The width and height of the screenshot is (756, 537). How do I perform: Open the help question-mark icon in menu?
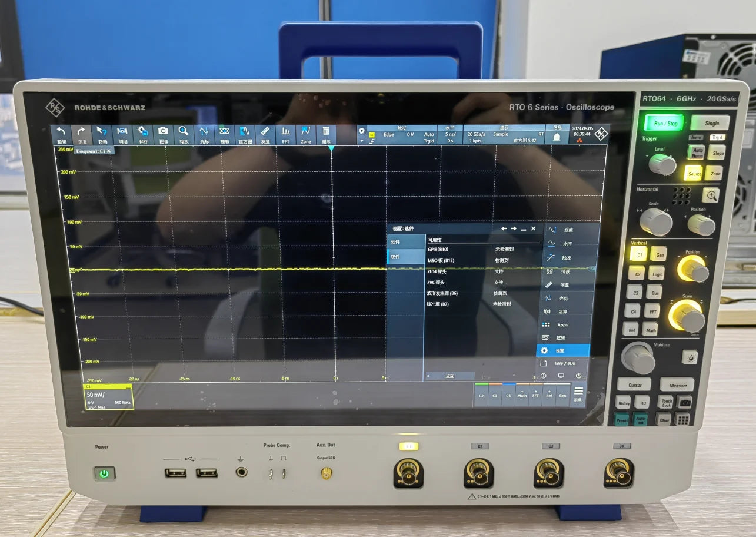543,376
